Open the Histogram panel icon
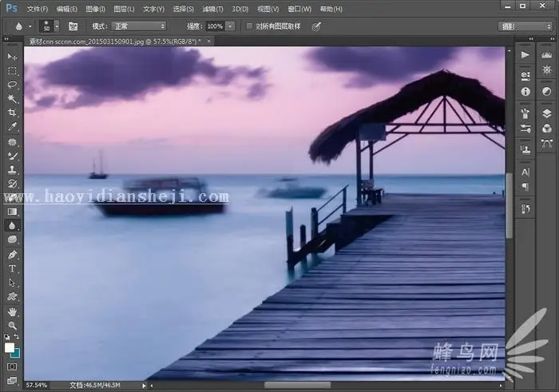The image size is (559, 392). click(x=546, y=55)
